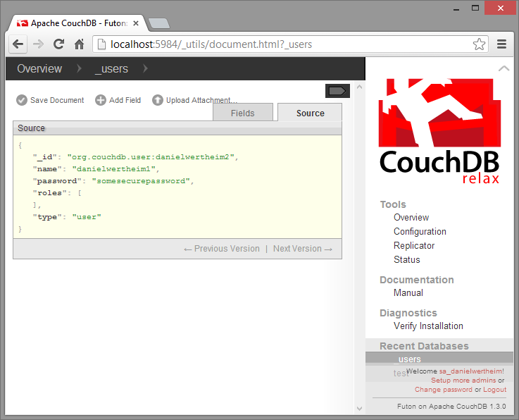Click Upload Attachment label

click(201, 100)
